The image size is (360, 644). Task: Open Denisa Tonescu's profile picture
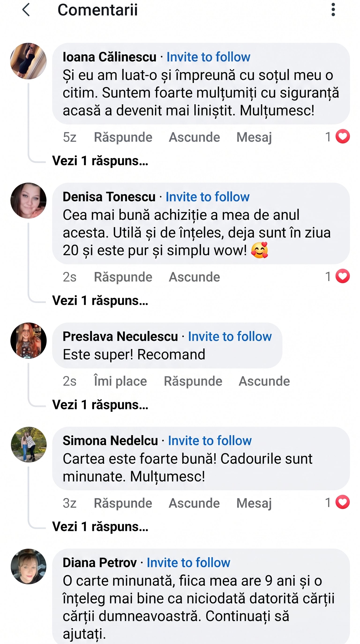(x=28, y=201)
